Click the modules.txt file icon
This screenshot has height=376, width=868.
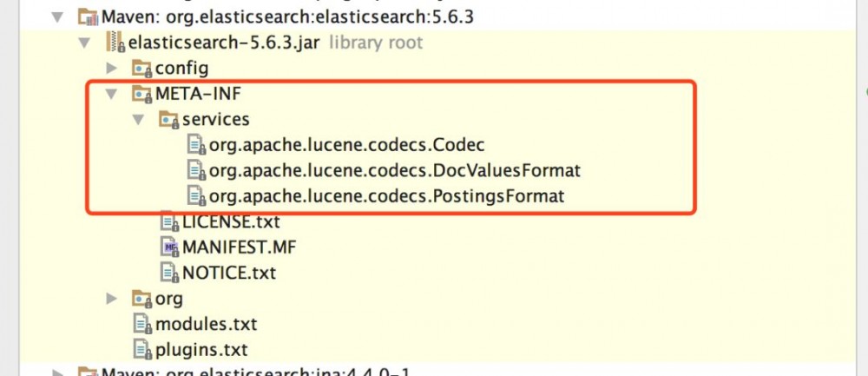[x=141, y=324]
